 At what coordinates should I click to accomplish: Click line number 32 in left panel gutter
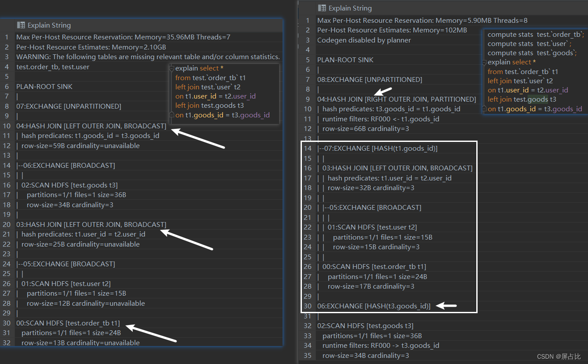tap(7, 343)
